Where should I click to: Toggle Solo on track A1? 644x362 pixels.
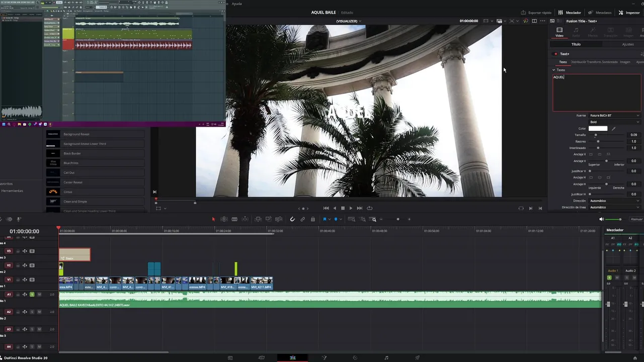(32, 294)
